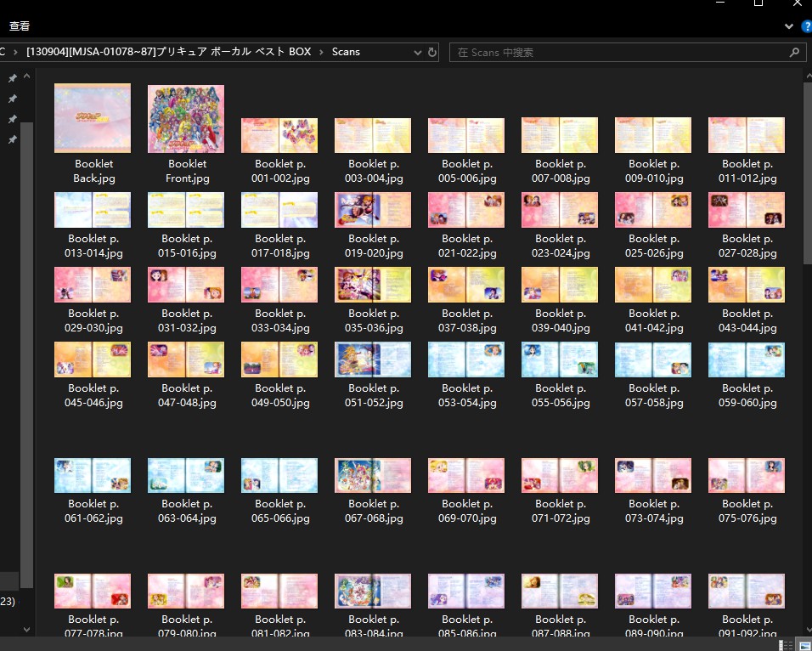Click the file name Booklet p. 041-042.jpg
Viewport: 812px width, 651px height.
654,320
